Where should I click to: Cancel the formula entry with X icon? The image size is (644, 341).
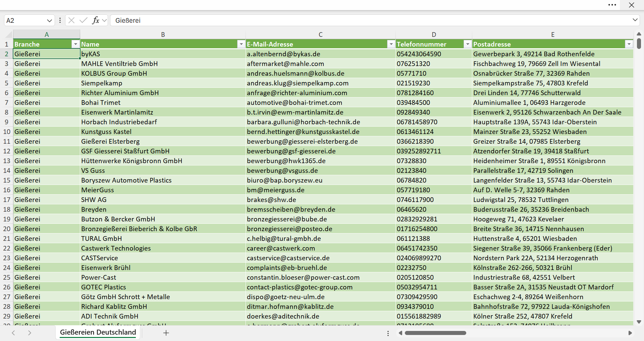[71, 20]
